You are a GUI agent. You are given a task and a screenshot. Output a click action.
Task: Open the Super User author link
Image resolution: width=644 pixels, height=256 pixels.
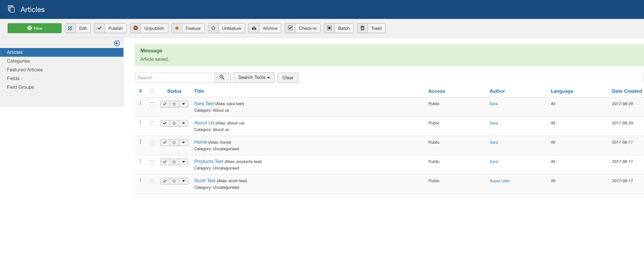(499, 181)
